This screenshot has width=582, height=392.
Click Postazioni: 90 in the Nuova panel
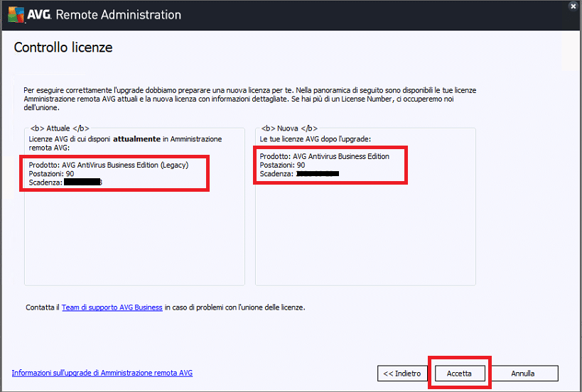click(x=282, y=165)
